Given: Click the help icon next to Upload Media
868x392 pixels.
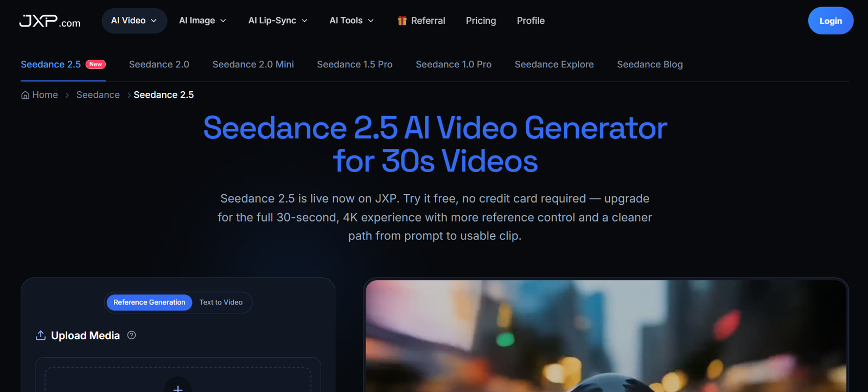Looking at the screenshot, I should [x=131, y=335].
